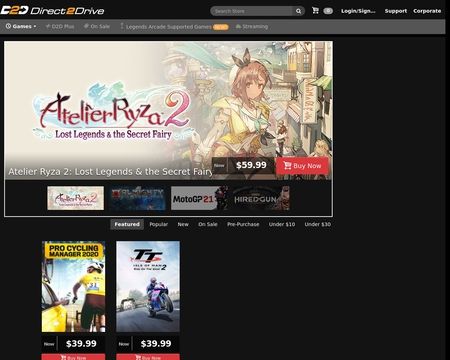Select the Hired Gun carousel thumbnail
The image size is (450, 360).
tap(261, 198)
